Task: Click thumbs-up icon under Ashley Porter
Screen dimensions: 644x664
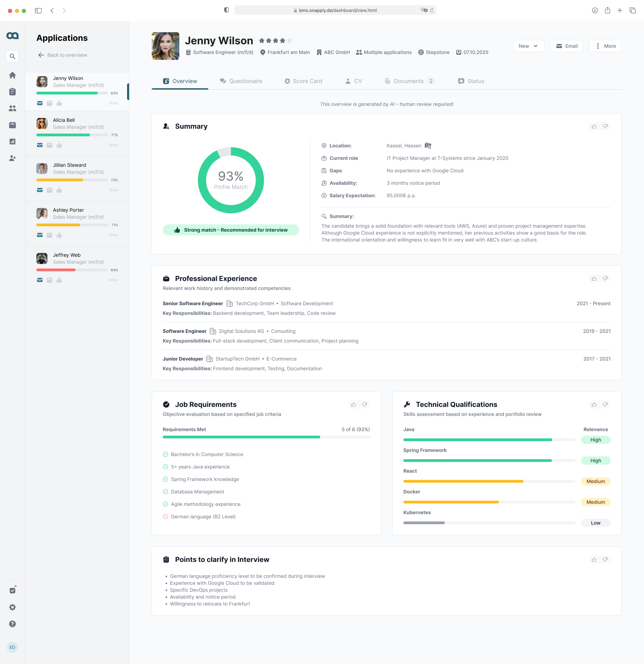Action: [59, 235]
